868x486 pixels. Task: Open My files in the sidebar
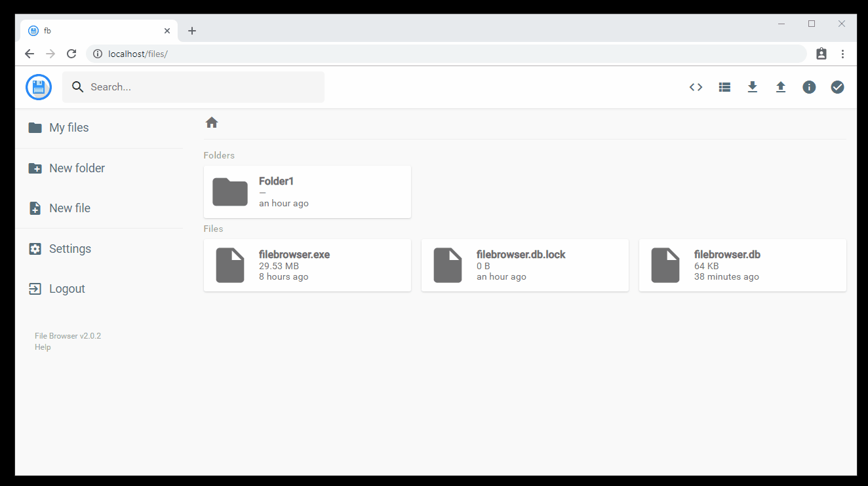(99, 128)
